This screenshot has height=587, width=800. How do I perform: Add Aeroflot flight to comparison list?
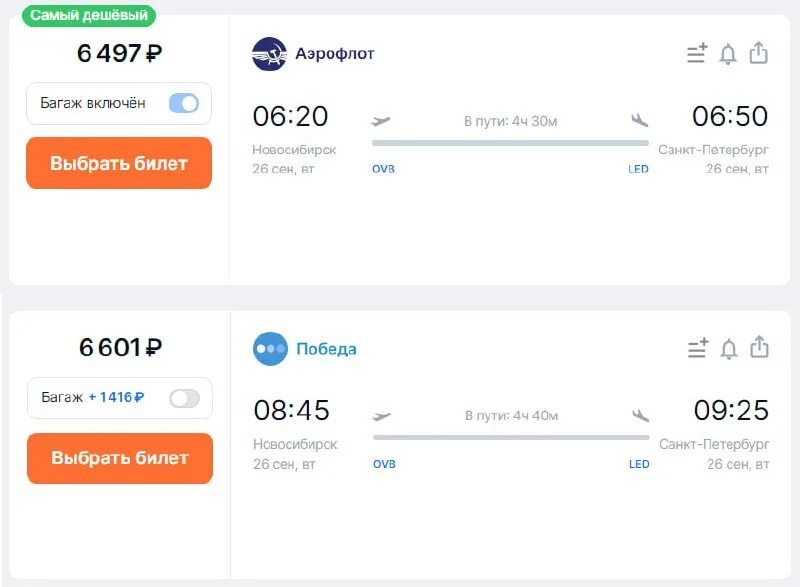[x=697, y=54]
